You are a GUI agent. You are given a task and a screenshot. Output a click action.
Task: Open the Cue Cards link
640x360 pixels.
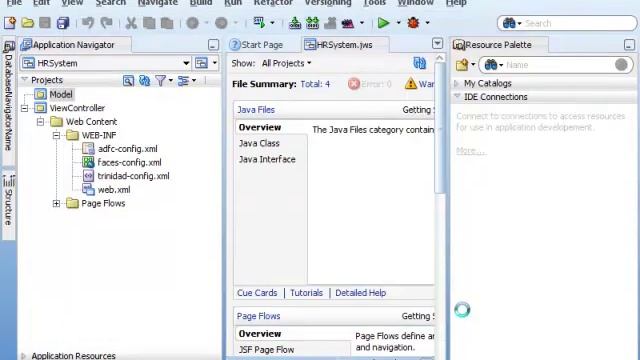point(257,293)
